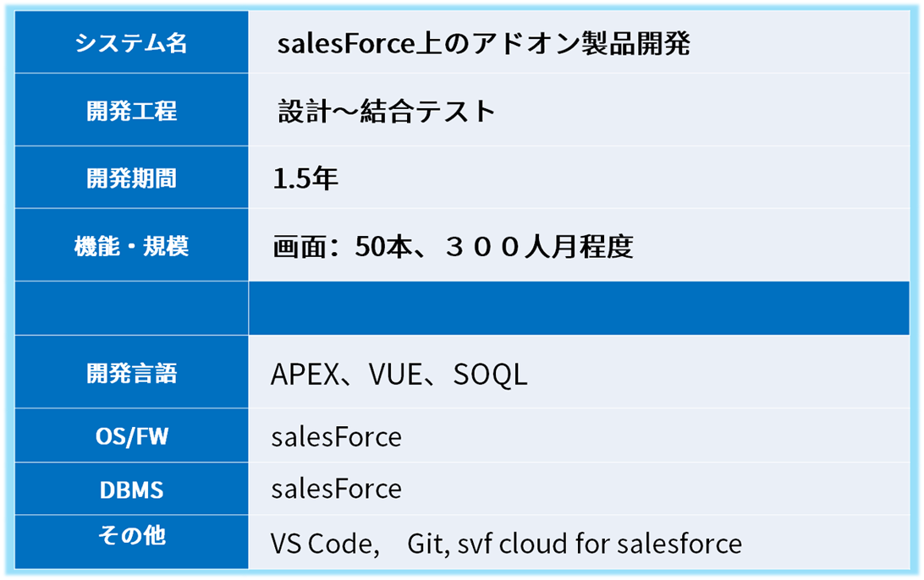
Task: Click the svf cloud for salesforce text
Action: 599,543
